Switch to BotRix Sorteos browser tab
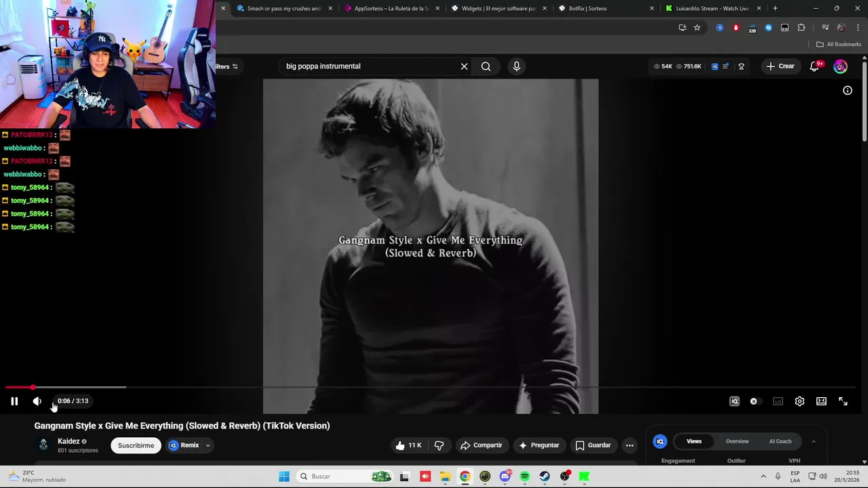This screenshot has height=488, width=868. (606, 8)
